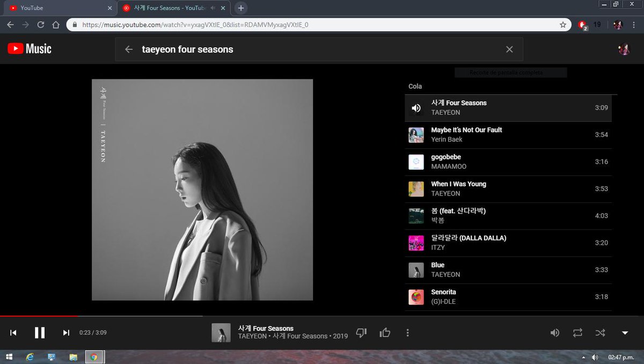The height and width of the screenshot is (364, 644).
Task: Play gogobebe by MAMAMOO from queue
Action: (x=508, y=162)
